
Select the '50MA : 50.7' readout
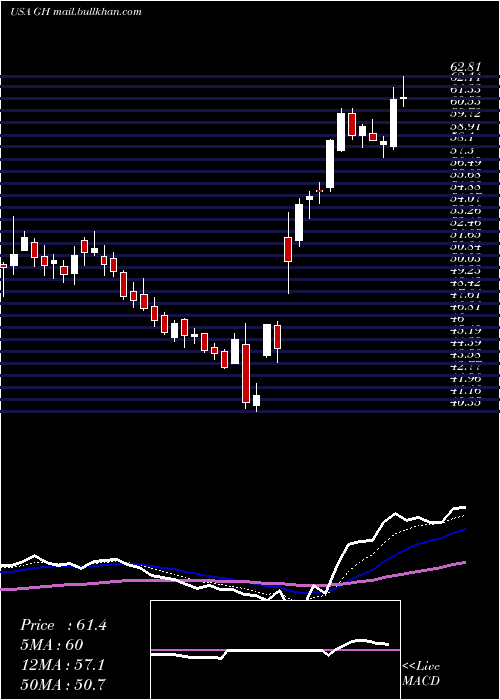click(x=63, y=685)
